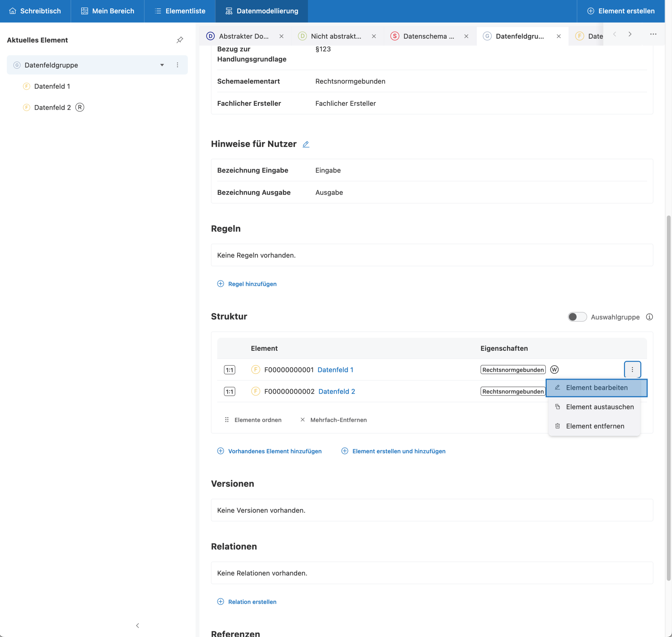The width and height of the screenshot is (672, 637).
Task: Choose Element entfernen in the context menu
Action: (x=595, y=426)
